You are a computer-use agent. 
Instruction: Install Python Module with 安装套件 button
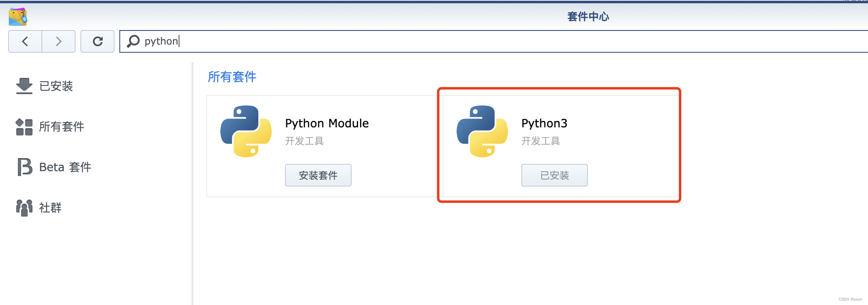318,175
